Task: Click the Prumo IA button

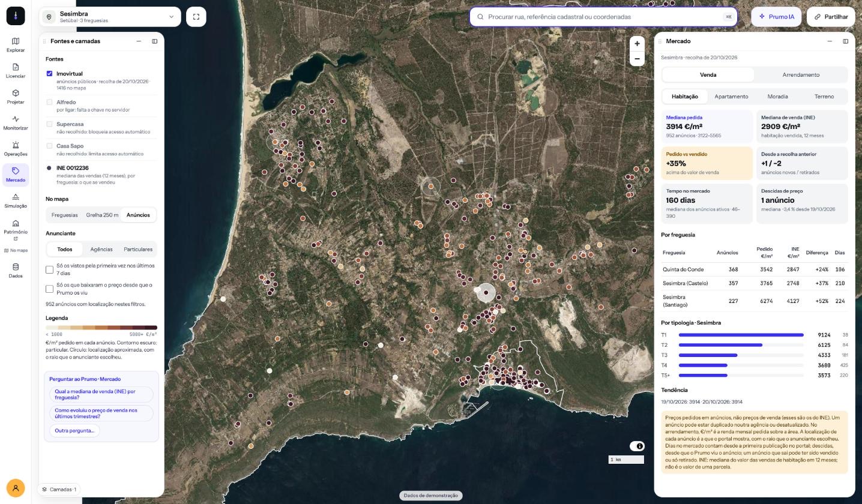Action: click(776, 17)
